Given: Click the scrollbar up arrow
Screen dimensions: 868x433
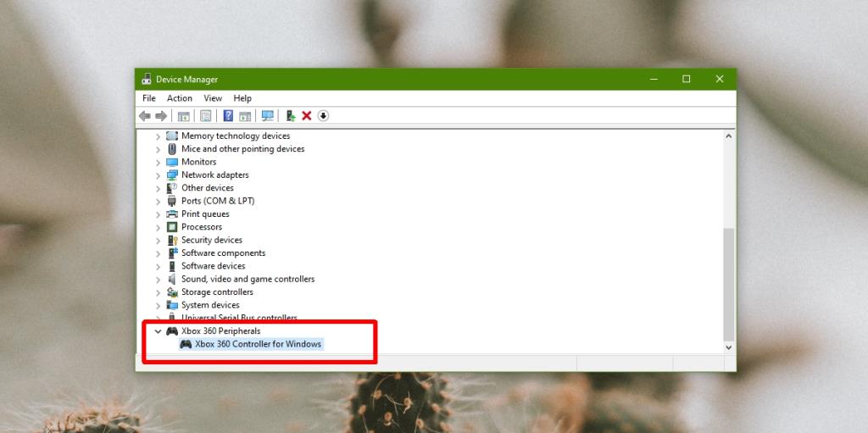Looking at the screenshot, I should point(728,136).
